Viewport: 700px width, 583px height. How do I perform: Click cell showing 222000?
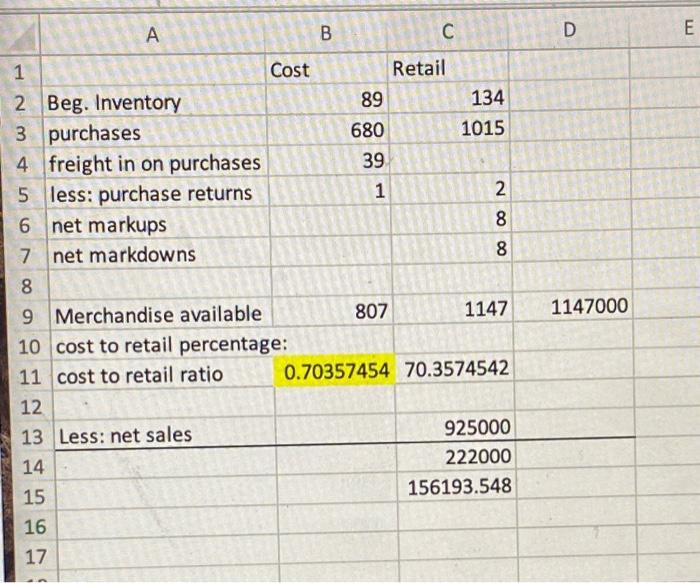457,457
